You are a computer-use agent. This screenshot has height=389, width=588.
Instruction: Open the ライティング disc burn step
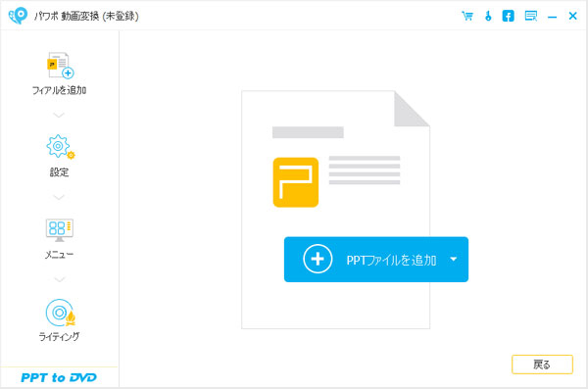click(x=59, y=320)
